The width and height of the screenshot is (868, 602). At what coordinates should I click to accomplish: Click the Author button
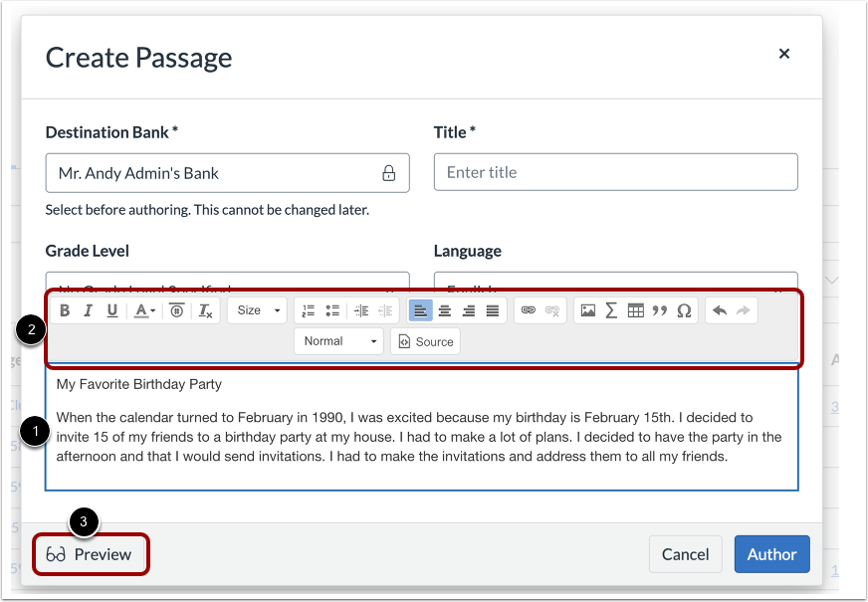pos(771,554)
